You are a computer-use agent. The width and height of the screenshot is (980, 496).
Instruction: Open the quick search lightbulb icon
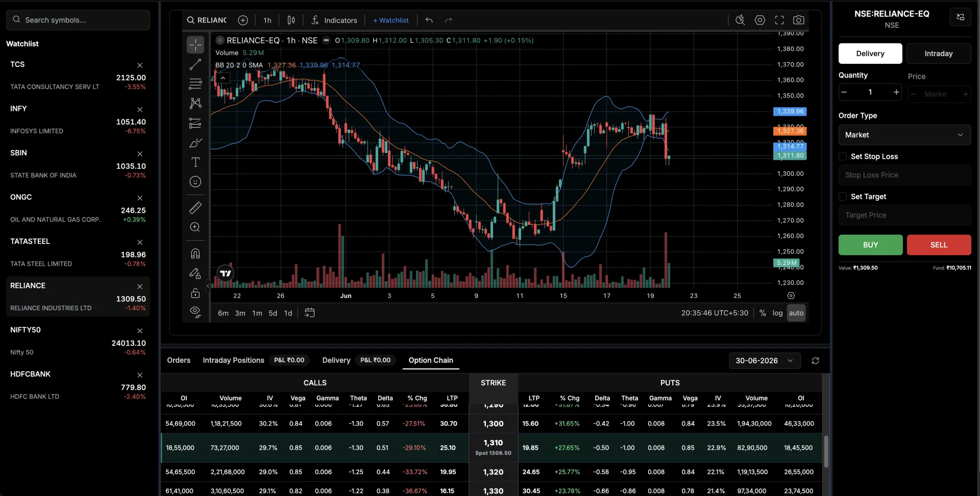740,20
